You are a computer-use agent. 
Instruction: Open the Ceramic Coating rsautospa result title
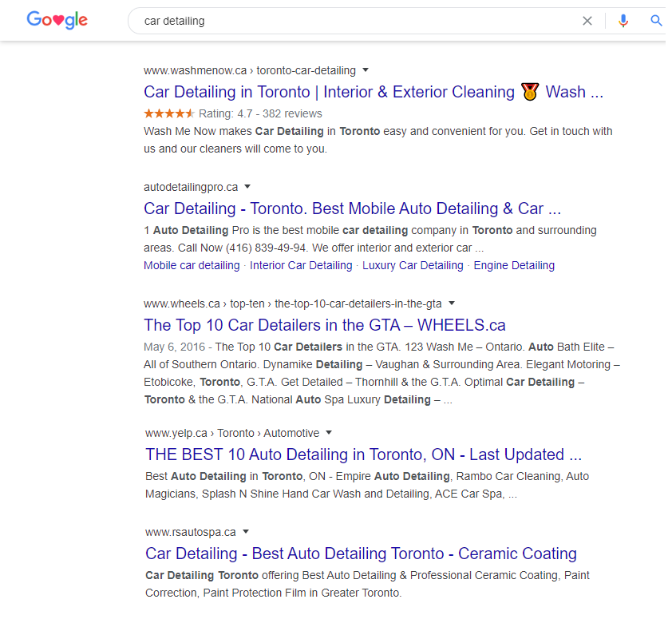point(361,554)
